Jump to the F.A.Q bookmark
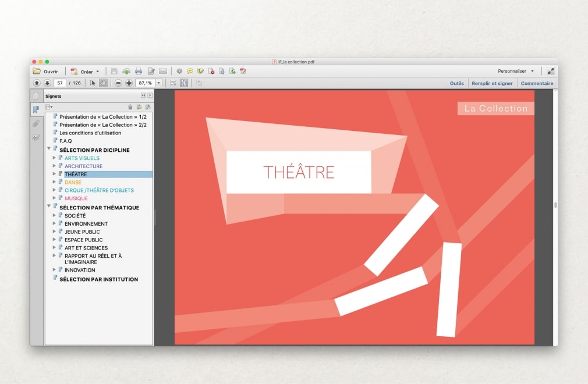 coord(65,141)
